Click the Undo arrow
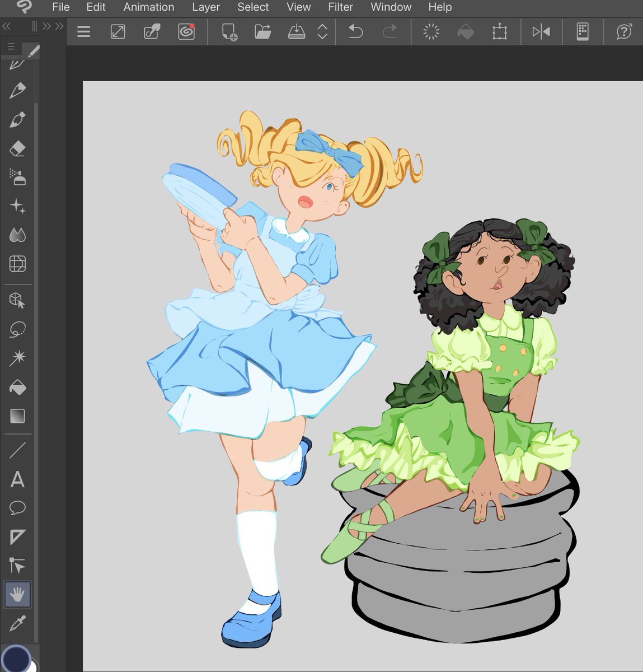The height and width of the screenshot is (672, 643). click(x=356, y=32)
